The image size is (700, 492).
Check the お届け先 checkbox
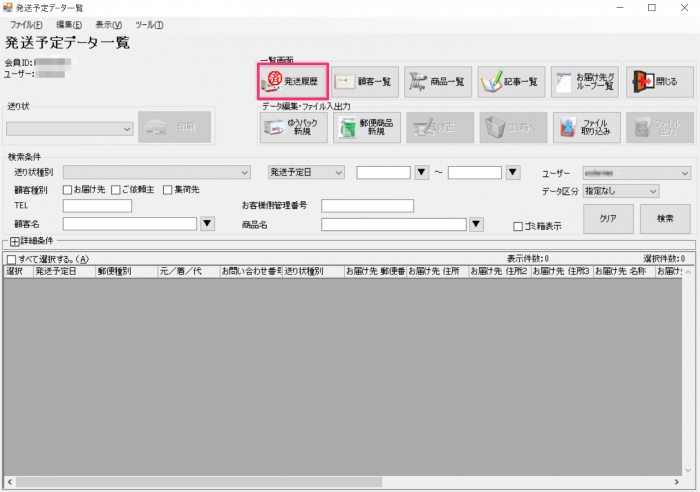click(x=67, y=190)
